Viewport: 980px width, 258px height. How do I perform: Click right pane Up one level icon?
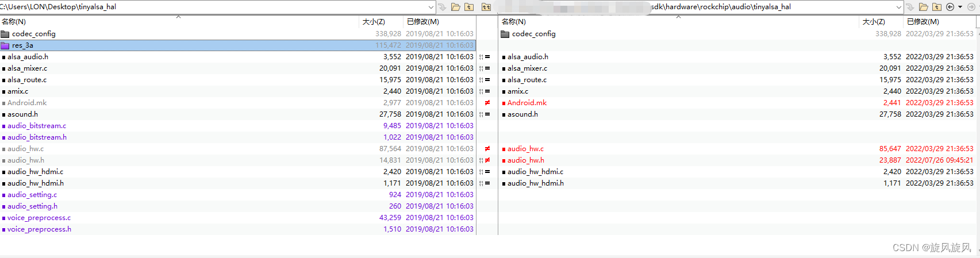(x=937, y=7)
